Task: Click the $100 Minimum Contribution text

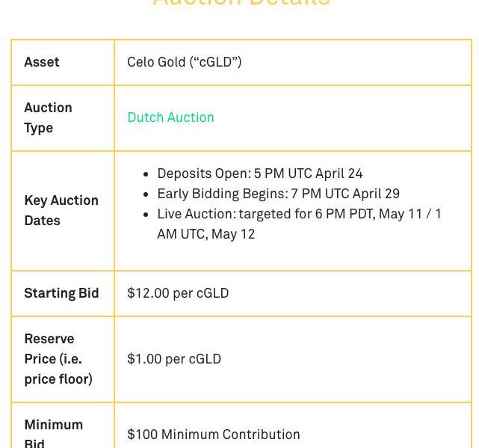Action: pyautogui.click(x=213, y=435)
